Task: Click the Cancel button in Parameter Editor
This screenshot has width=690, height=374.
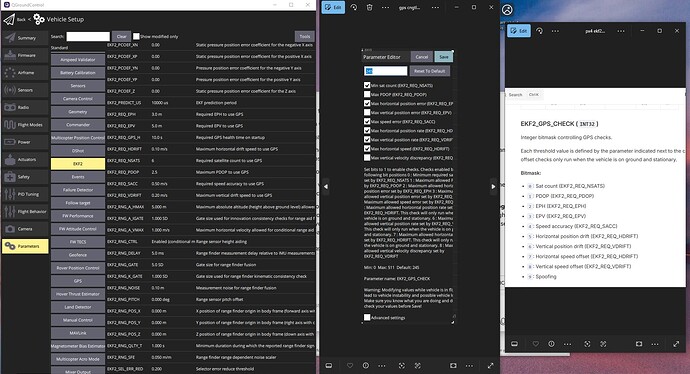Action: 422,57
